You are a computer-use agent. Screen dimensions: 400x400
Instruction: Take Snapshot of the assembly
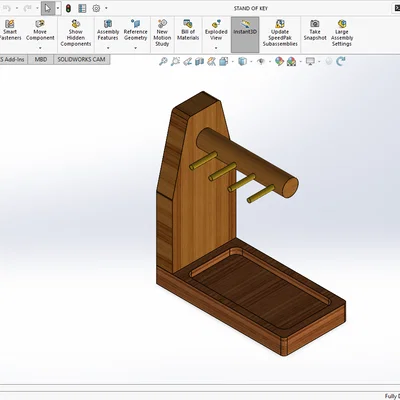315,30
